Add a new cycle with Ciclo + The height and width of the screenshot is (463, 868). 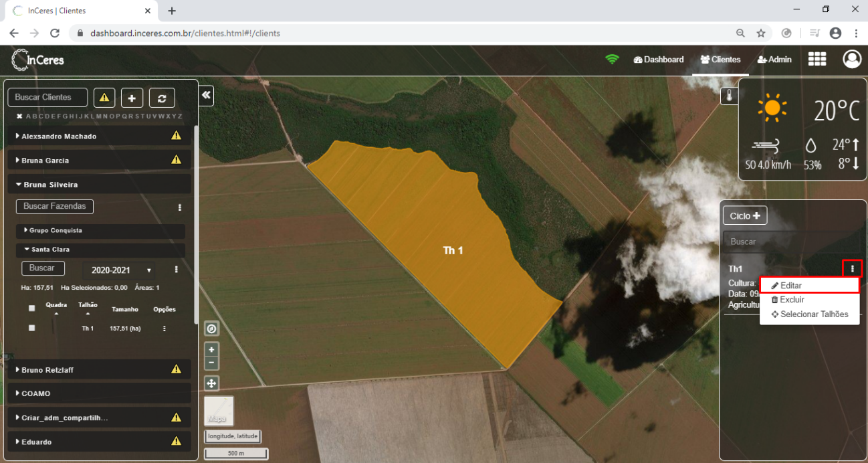(745, 215)
